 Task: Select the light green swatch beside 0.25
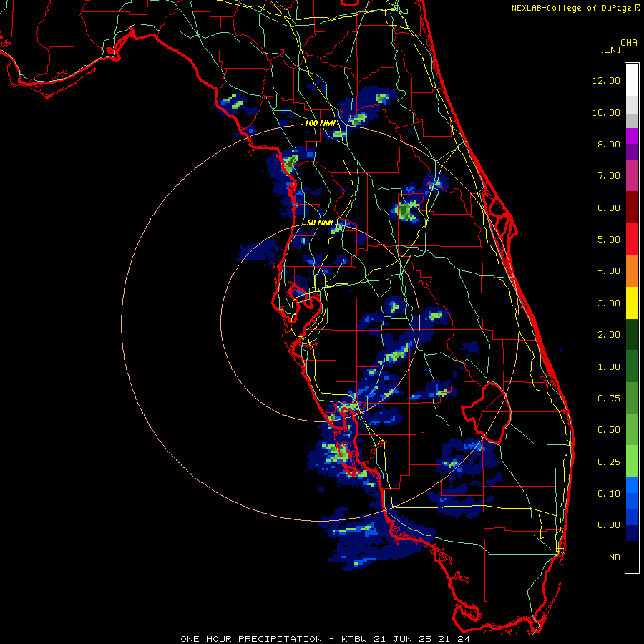coord(632,462)
